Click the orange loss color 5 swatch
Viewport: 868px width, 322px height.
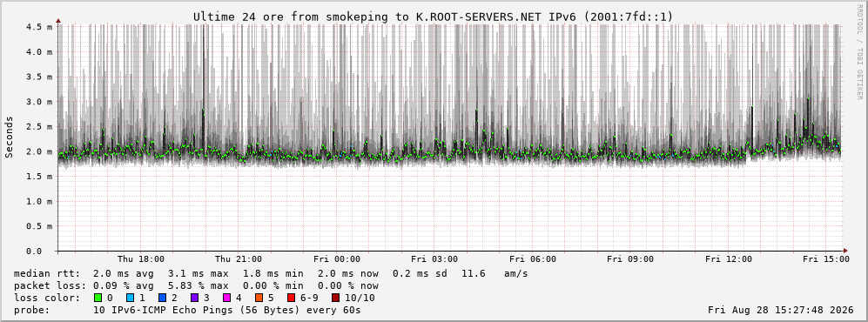(259, 298)
